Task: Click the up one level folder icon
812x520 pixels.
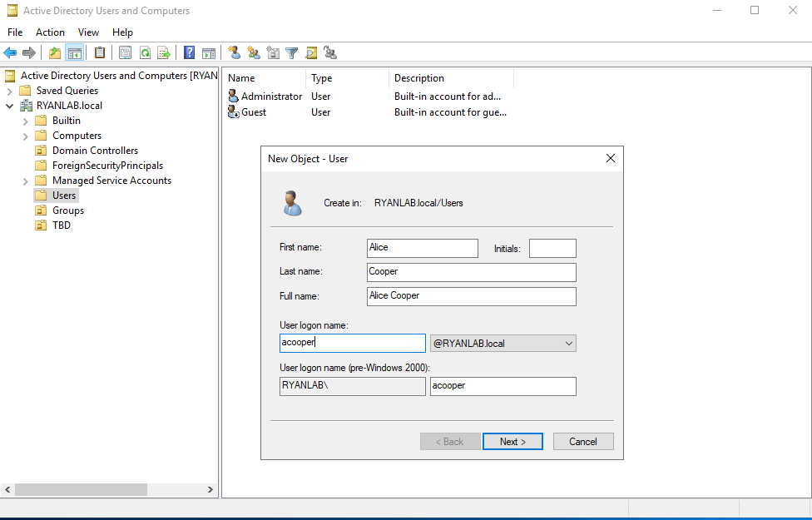Action: coord(54,52)
